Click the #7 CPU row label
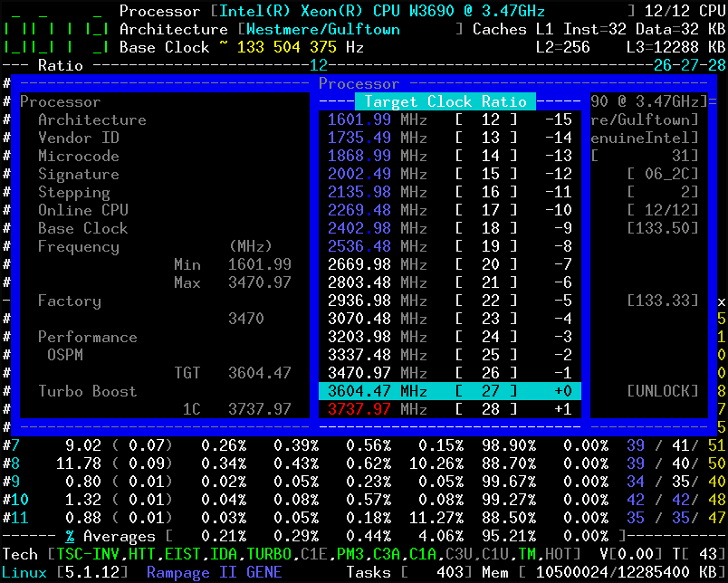Screen dimensions: 728x583 point(11,445)
